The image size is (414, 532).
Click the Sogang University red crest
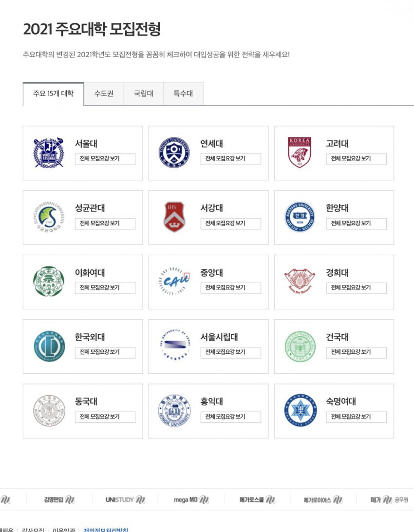coord(174,217)
